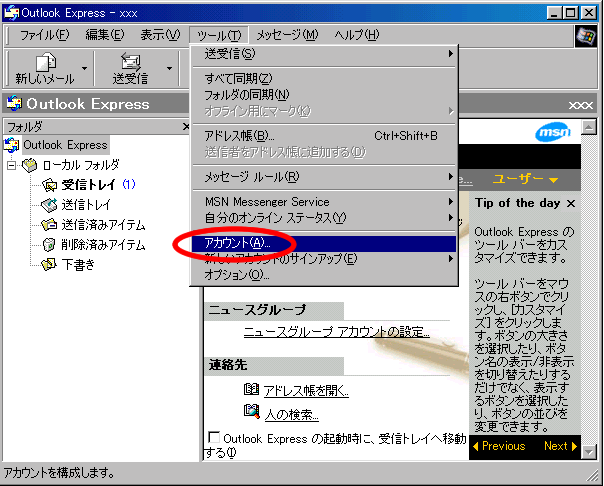Open the ファイル(F) menu
The image size is (604, 486).
[x=44, y=35]
